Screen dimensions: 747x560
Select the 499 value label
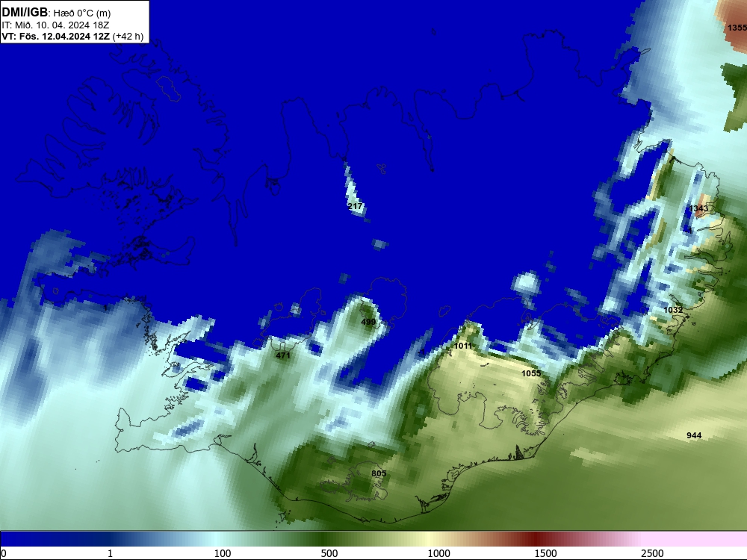pyautogui.click(x=368, y=322)
